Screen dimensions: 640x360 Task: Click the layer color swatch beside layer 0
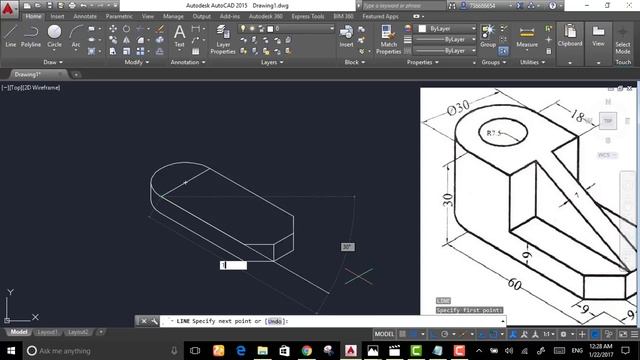point(270,29)
